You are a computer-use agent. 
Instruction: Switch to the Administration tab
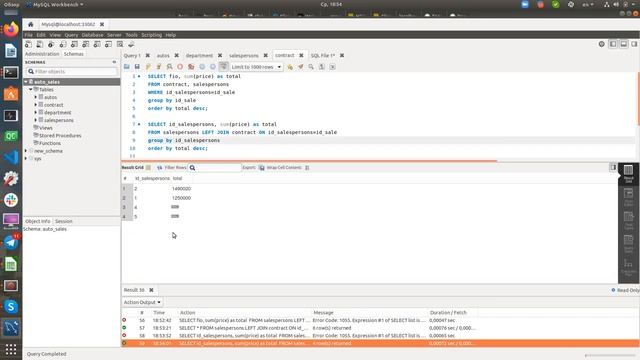tap(42, 54)
